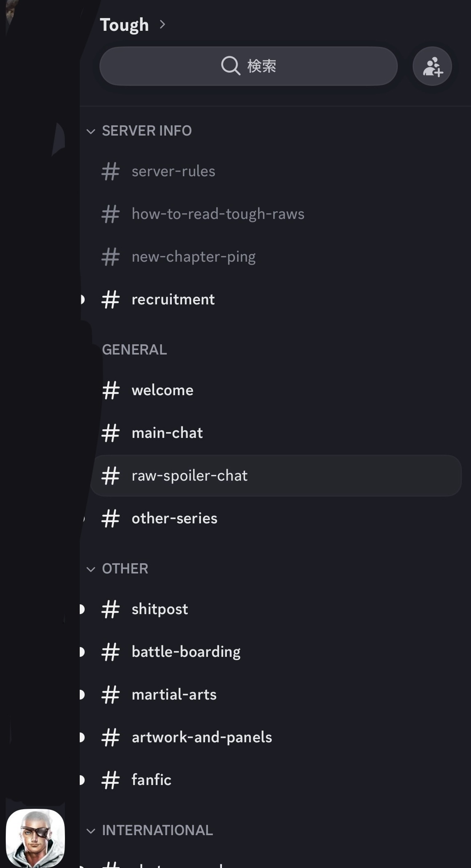This screenshot has width=471, height=868.
Task: Click hash icon next to fanfic
Action: (111, 780)
